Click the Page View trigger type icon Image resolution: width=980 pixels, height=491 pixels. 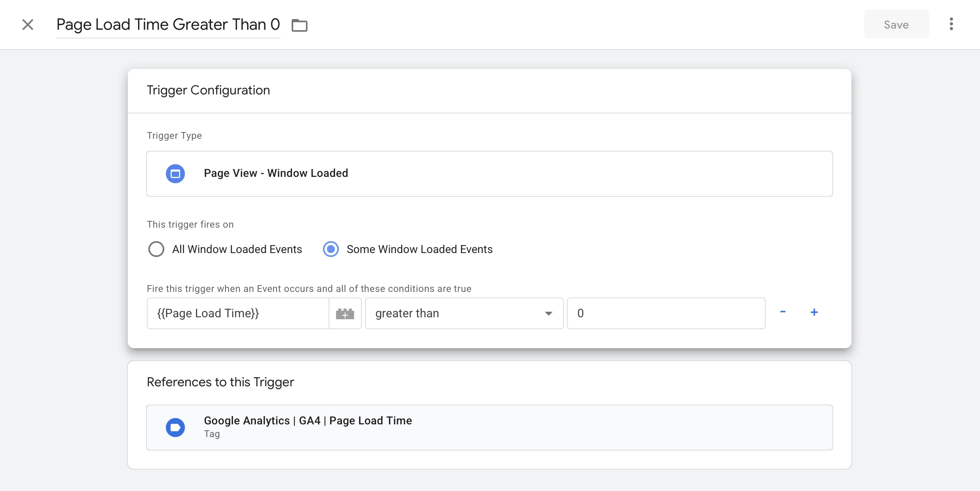[175, 173]
